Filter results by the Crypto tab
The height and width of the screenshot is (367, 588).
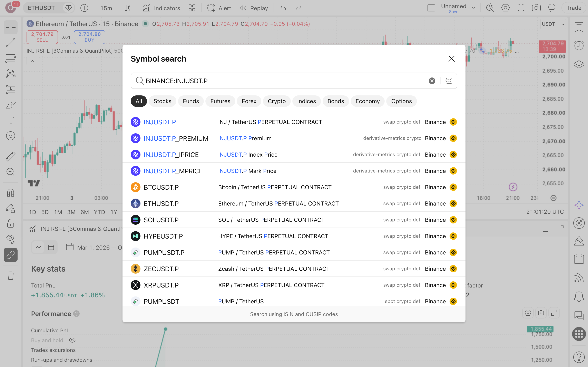pos(276,101)
